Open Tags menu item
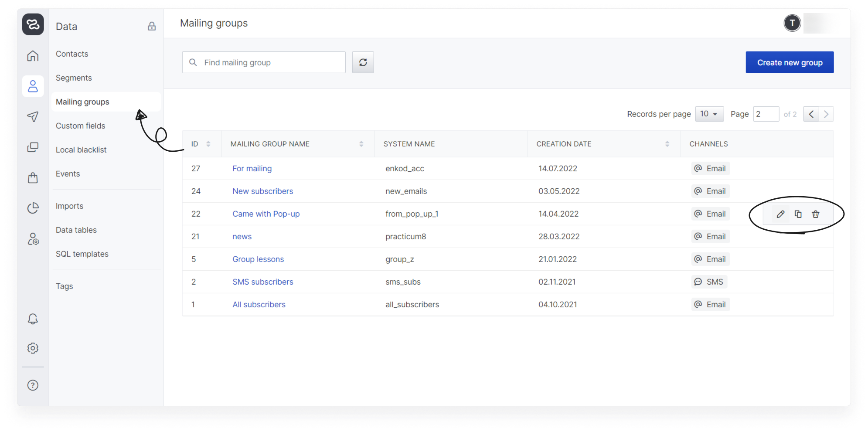Viewport: 868px width, 432px height. [x=64, y=286]
